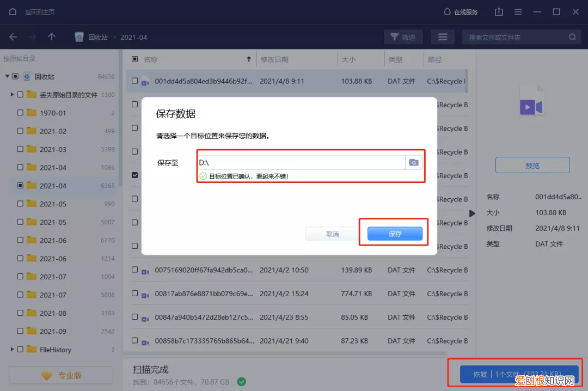588x391 pixels.
Task: Open the hamburger view options menu
Action: coord(443,37)
